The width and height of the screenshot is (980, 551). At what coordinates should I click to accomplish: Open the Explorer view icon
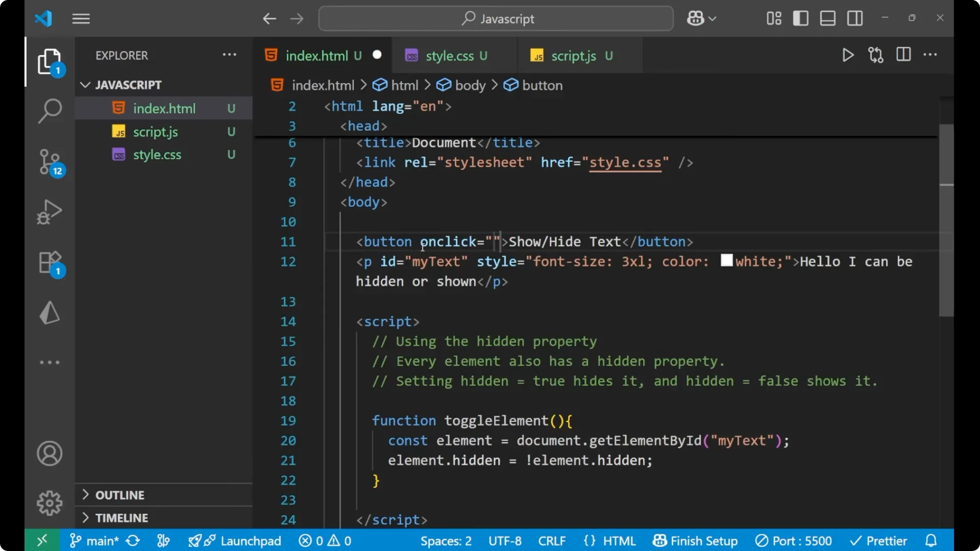click(50, 61)
